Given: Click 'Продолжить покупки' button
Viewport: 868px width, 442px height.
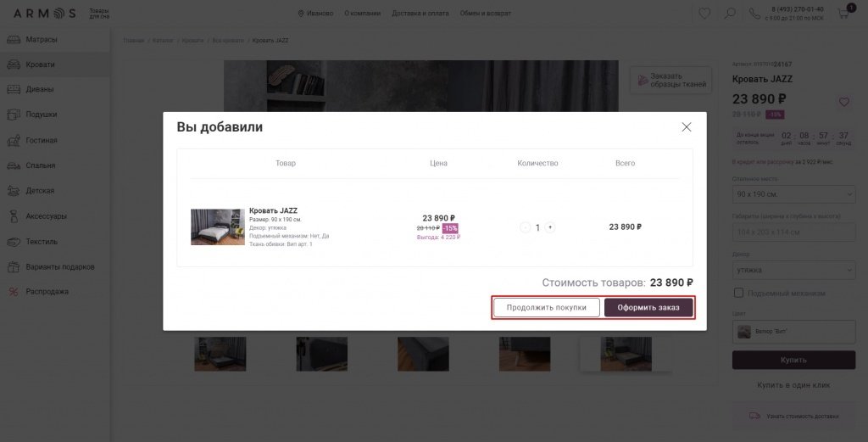Looking at the screenshot, I should 547,307.
